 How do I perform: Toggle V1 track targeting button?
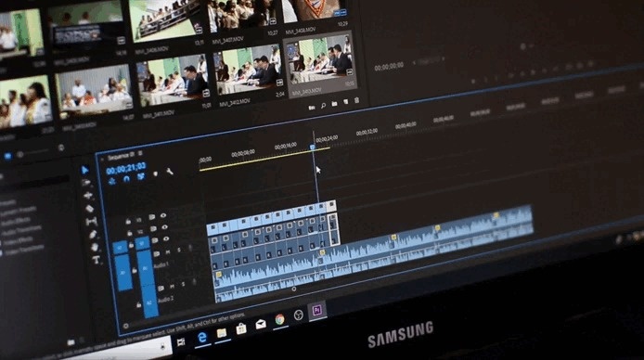click(142, 243)
